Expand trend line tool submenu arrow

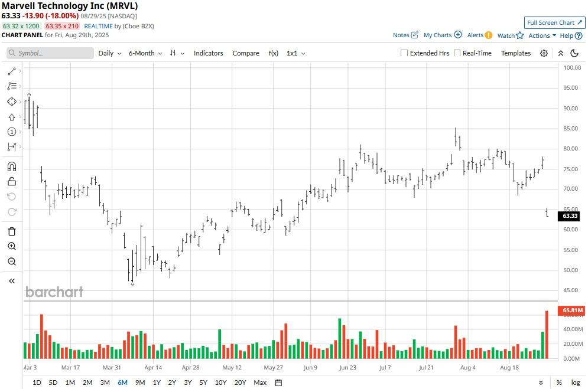point(20,71)
